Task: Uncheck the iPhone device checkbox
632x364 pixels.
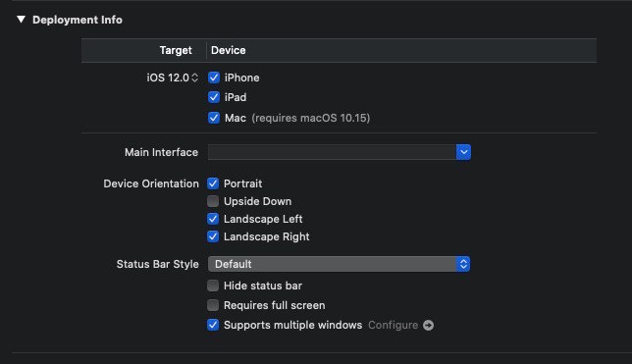Action: (x=214, y=78)
